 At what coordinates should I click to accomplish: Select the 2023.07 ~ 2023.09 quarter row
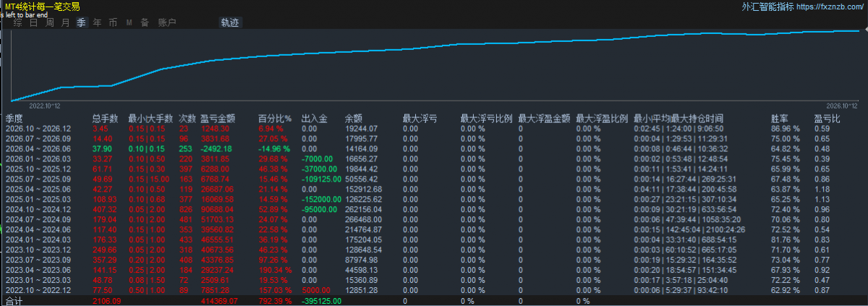click(x=434, y=260)
